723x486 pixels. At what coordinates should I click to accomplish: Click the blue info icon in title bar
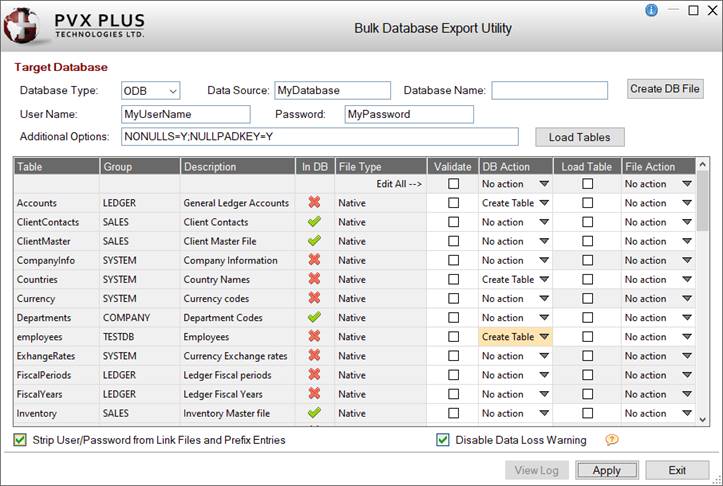click(651, 10)
